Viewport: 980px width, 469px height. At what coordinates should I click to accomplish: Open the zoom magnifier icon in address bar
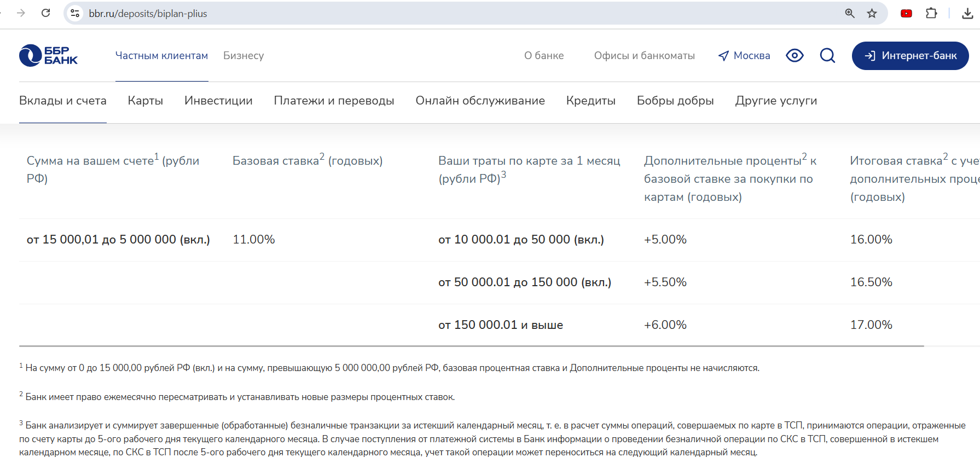click(x=850, y=13)
